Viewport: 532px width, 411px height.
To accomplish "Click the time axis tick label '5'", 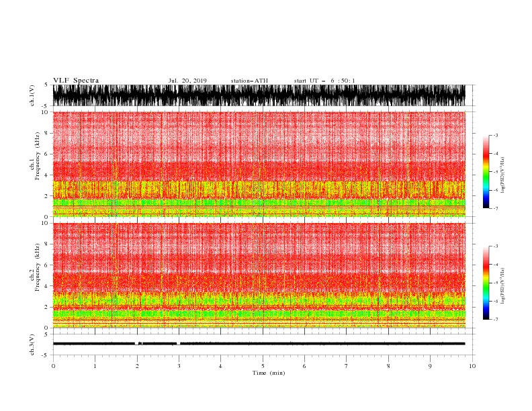I will pos(263,366).
